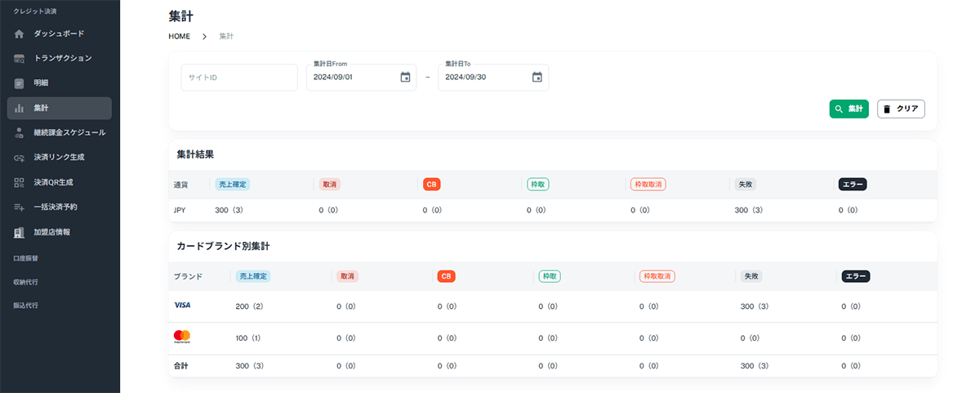Click the 一括決済予約 list icon
The width and height of the screenshot is (980, 393).
(x=20, y=208)
